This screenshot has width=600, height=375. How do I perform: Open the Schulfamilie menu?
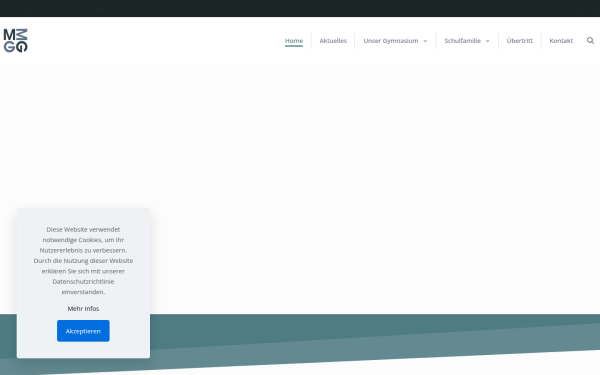(x=462, y=41)
